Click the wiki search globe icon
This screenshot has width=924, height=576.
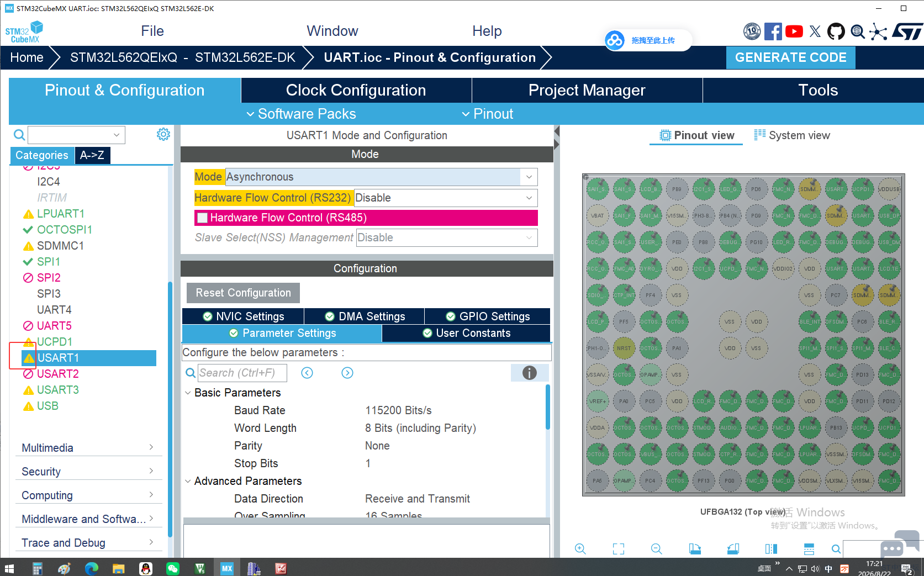pyautogui.click(x=857, y=31)
